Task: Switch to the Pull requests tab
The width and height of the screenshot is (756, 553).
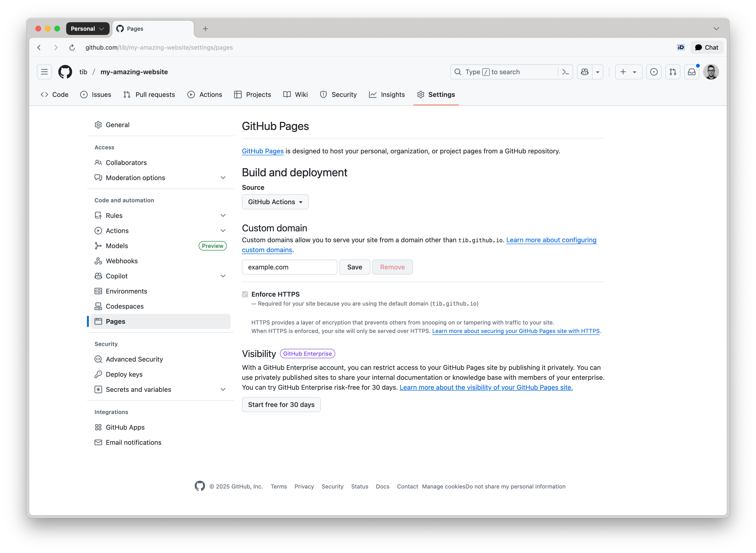Action: click(149, 95)
